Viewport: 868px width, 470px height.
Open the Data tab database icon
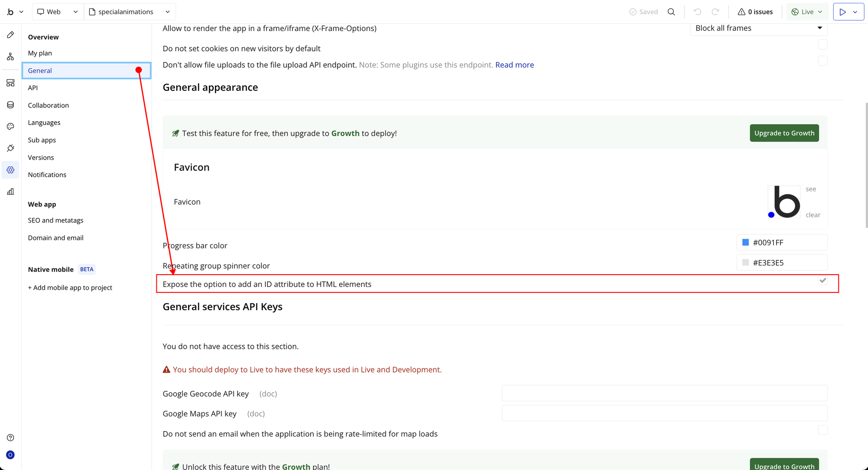[11, 105]
